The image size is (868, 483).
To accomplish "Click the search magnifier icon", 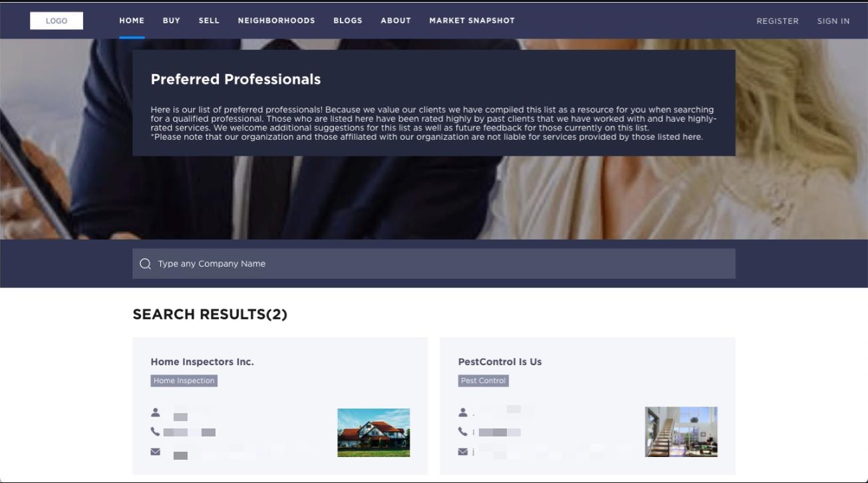I will (144, 263).
